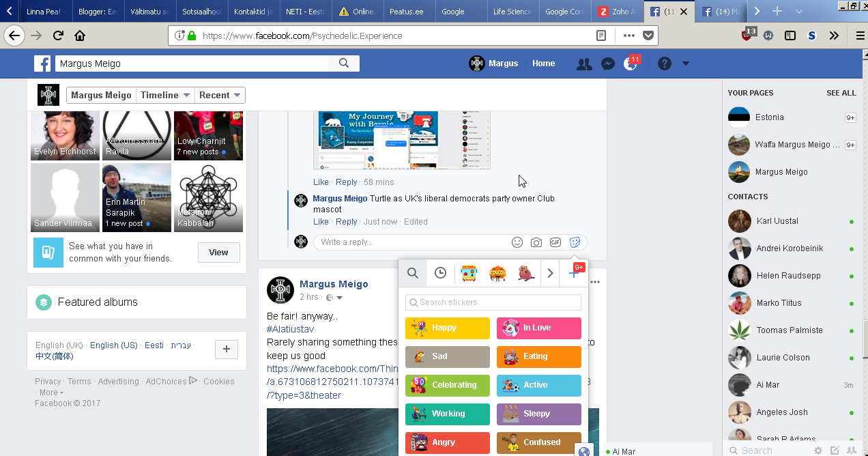Switch to the Google browser tab
This screenshot has width=868, height=456.
(x=461, y=12)
